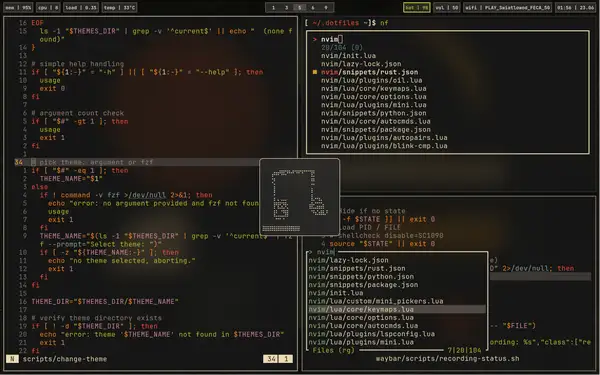Image resolution: width=600 pixels, height=375 pixels.
Task: Click the 'THEME_DIR="$THEMES_DIR/$THEME_NAME"' line
Action: pos(105,302)
